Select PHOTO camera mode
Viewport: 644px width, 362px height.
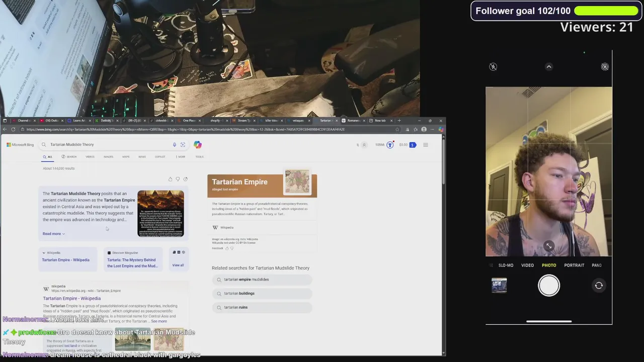click(549, 265)
